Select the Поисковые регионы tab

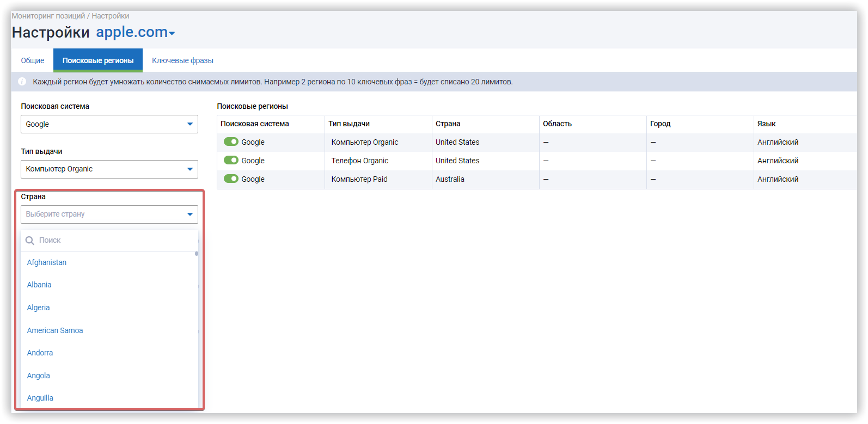98,60
